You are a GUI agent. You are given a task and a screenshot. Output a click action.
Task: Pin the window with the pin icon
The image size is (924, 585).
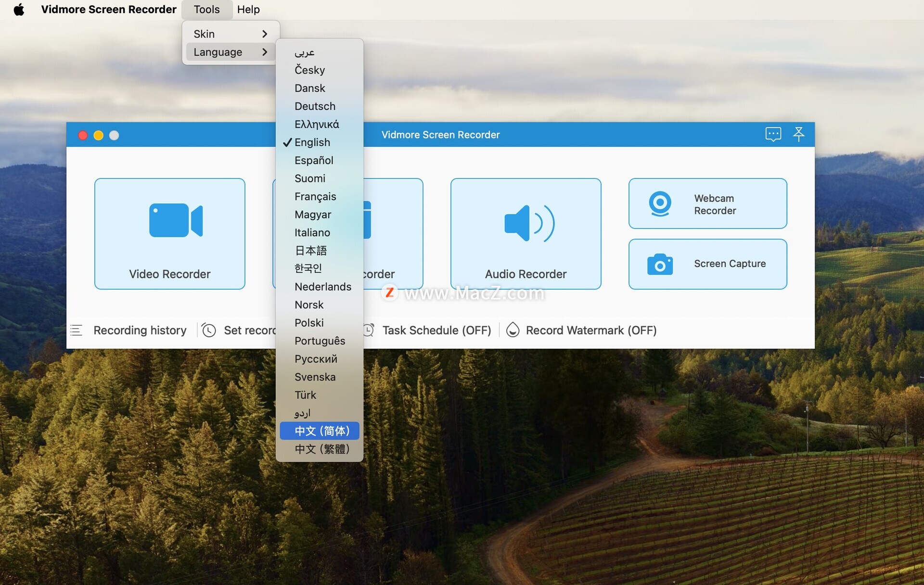799,134
